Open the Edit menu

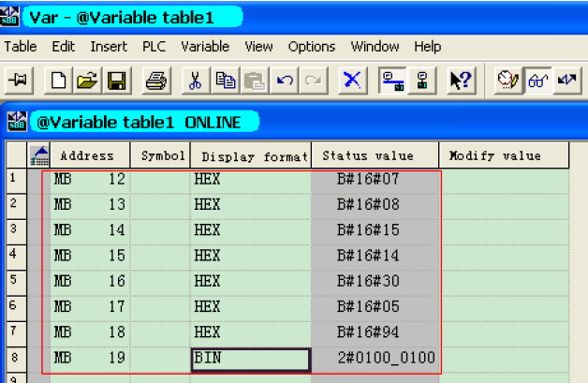click(63, 47)
